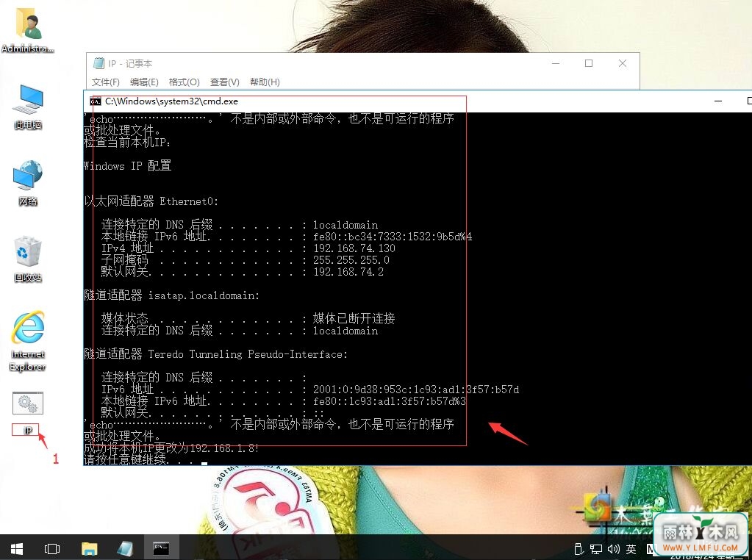Open Task View in the taskbar
Screen dimensions: 752x560
click(51, 548)
